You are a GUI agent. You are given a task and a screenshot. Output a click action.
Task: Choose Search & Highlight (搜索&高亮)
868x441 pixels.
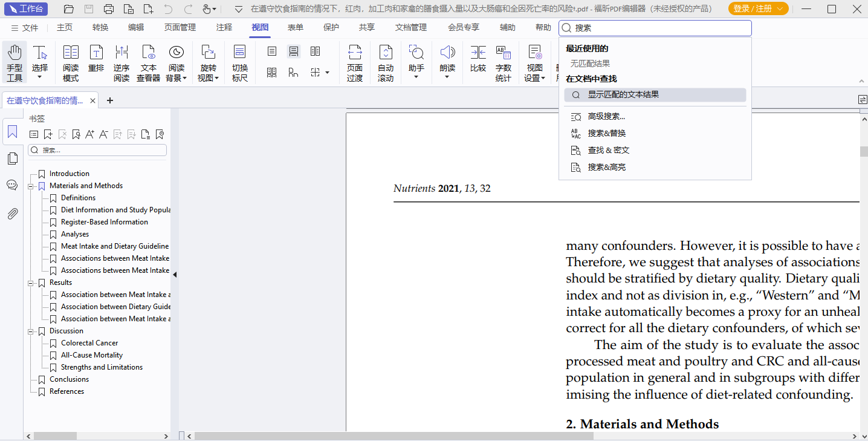[x=655, y=167]
